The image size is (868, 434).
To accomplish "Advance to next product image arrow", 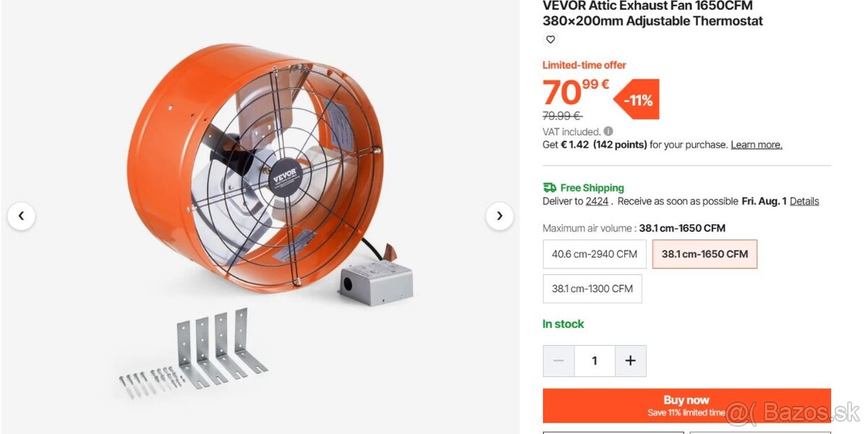I will pyautogui.click(x=499, y=216).
